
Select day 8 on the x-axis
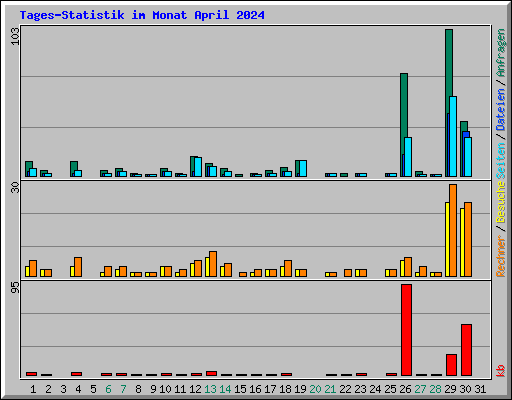(138, 389)
